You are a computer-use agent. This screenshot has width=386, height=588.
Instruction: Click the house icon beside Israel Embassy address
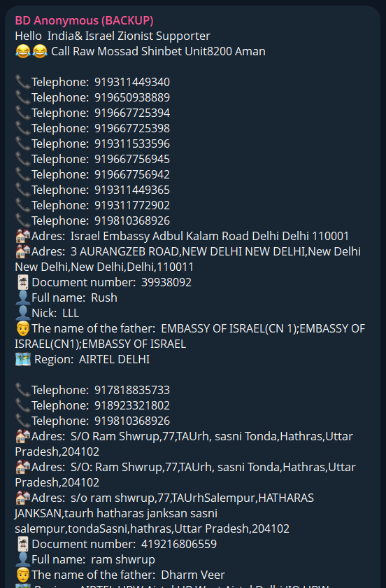22,236
